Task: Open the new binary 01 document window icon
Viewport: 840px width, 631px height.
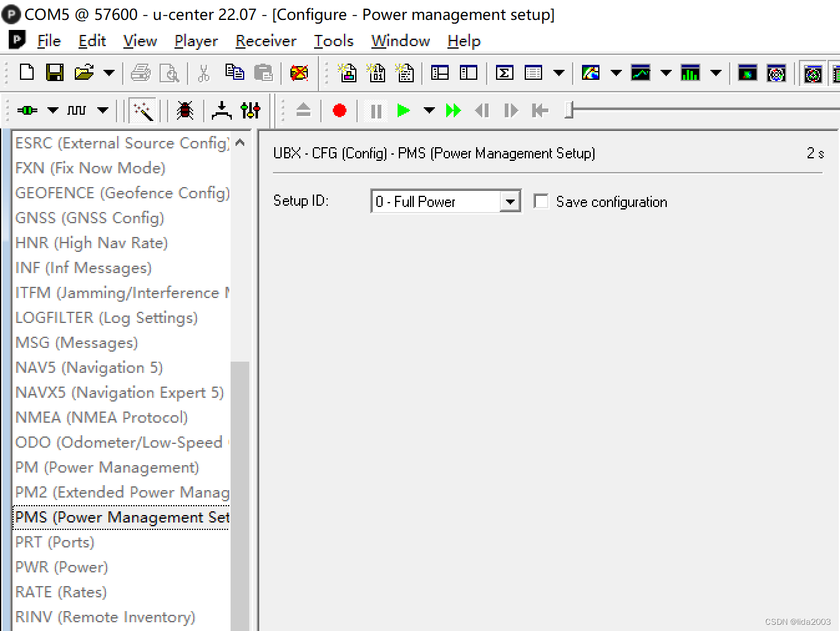Action: pyautogui.click(x=376, y=73)
